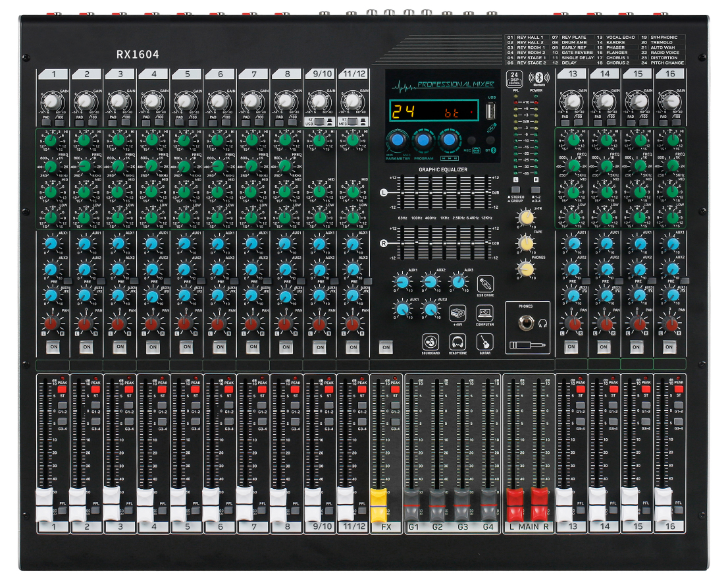Select the Soundcard icon

pos(430,341)
